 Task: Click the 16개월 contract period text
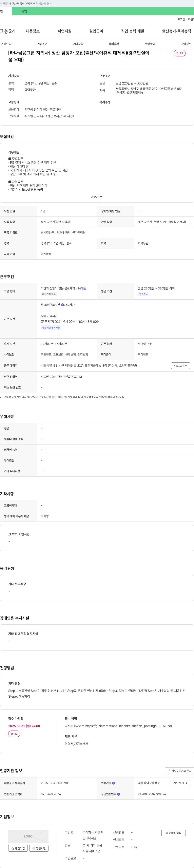[x=82, y=288]
